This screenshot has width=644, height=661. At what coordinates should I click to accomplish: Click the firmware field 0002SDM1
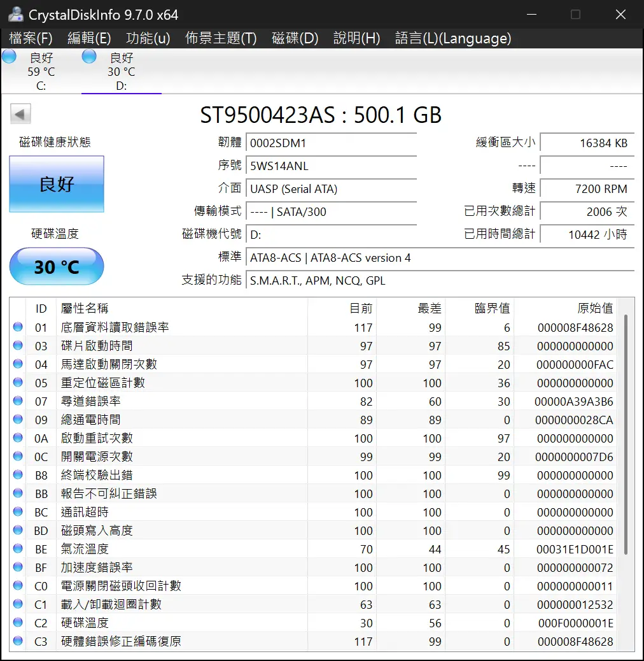pyautogui.click(x=331, y=143)
